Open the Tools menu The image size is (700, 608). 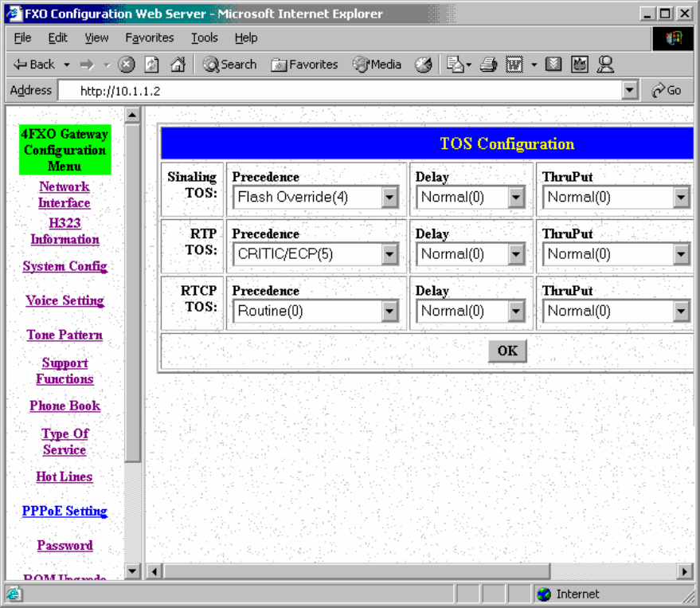coord(204,37)
